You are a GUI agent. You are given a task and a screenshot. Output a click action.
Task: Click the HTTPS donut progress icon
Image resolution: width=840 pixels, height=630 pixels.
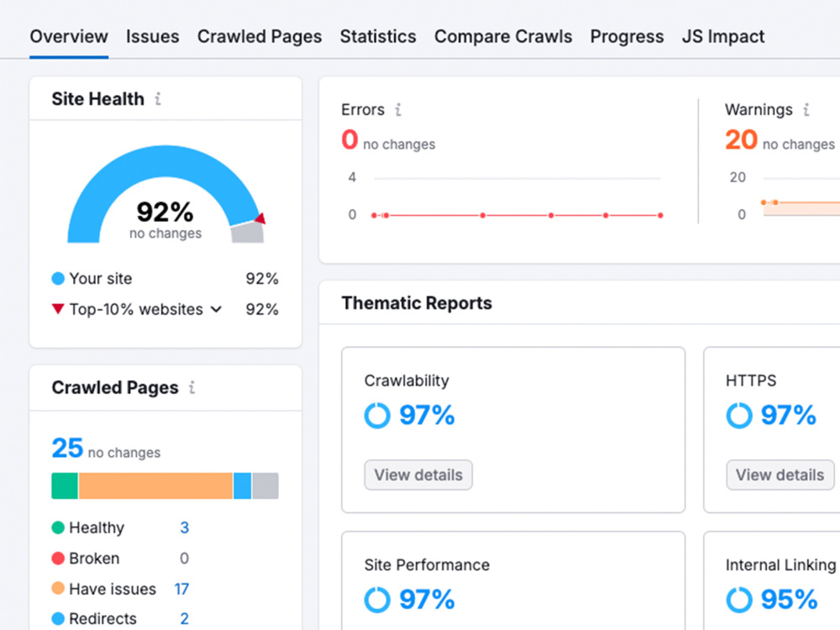point(739,415)
